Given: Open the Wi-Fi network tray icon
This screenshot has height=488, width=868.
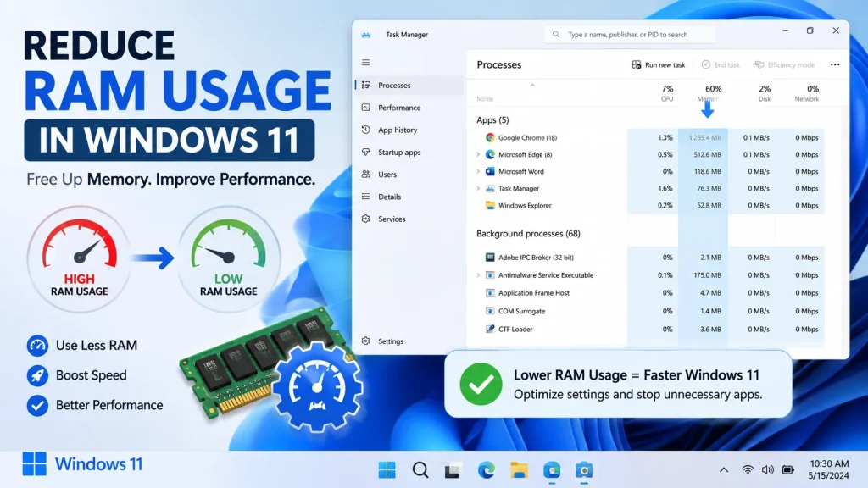Looking at the screenshot, I should (748, 470).
